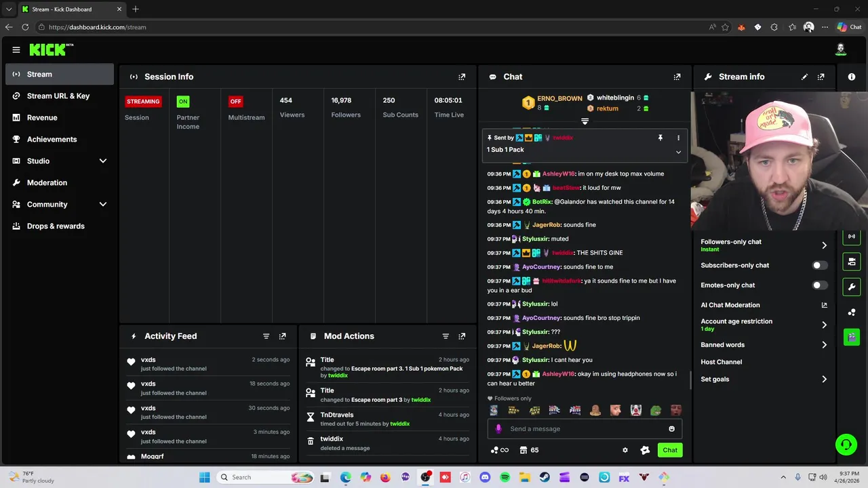
Task: Unpin the pinned chat message
Action: [660, 138]
